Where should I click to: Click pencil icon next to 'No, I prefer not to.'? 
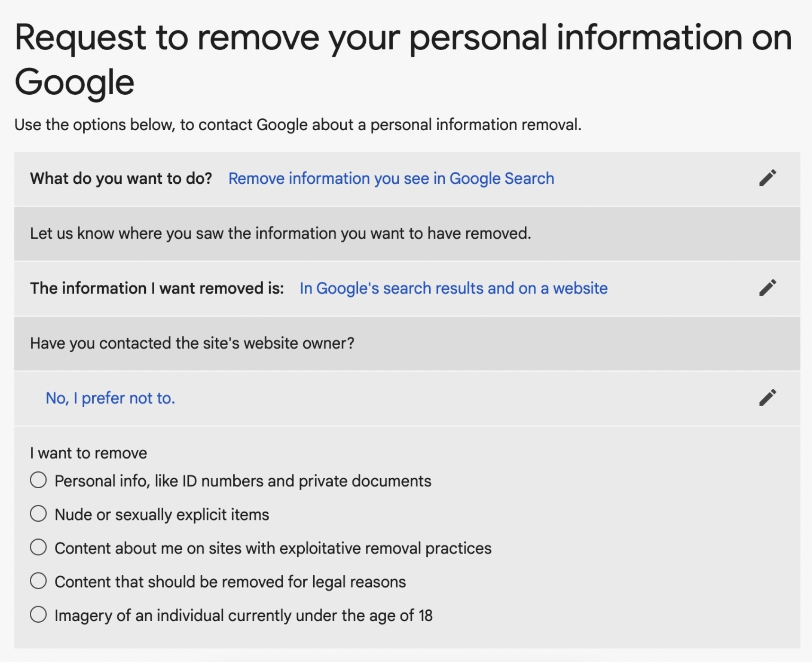(768, 398)
